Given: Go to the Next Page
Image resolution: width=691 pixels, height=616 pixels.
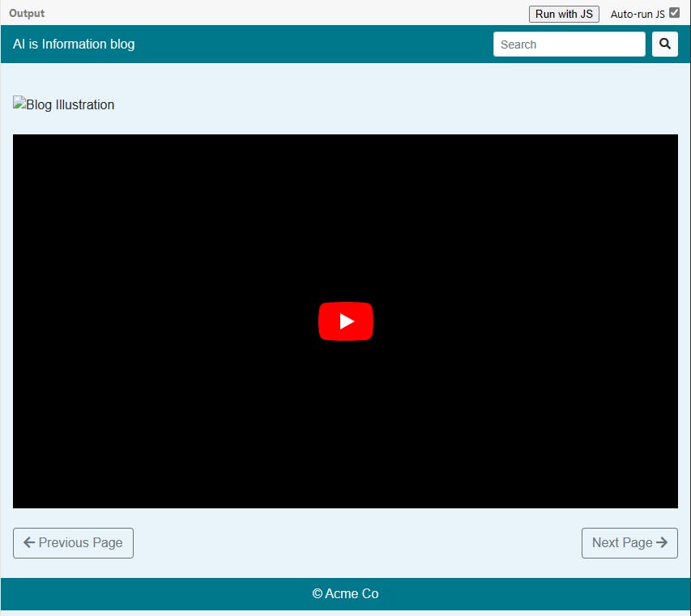Looking at the screenshot, I should [x=629, y=542].
